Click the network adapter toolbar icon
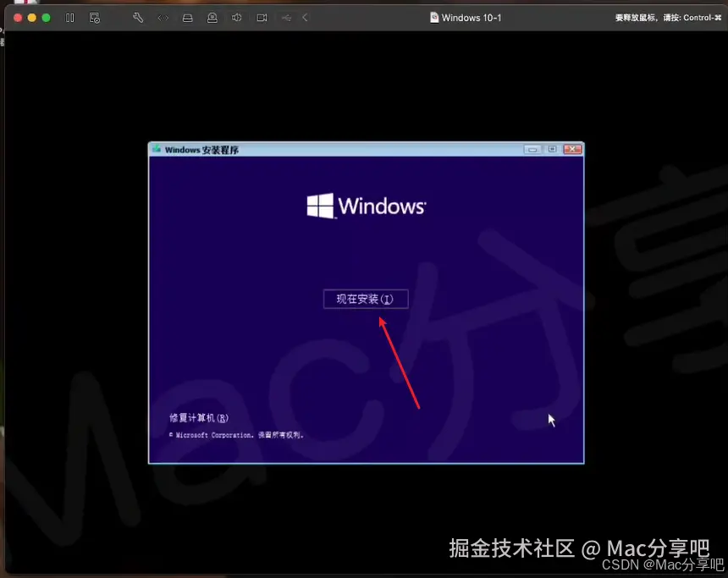 point(163,17)
